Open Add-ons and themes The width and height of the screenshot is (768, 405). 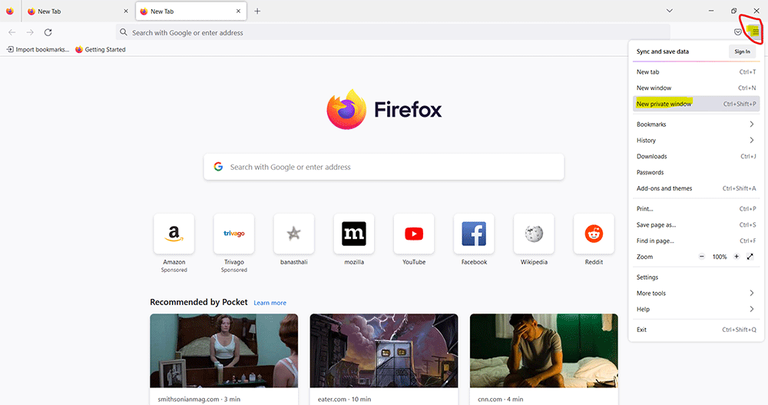(696, 189)
